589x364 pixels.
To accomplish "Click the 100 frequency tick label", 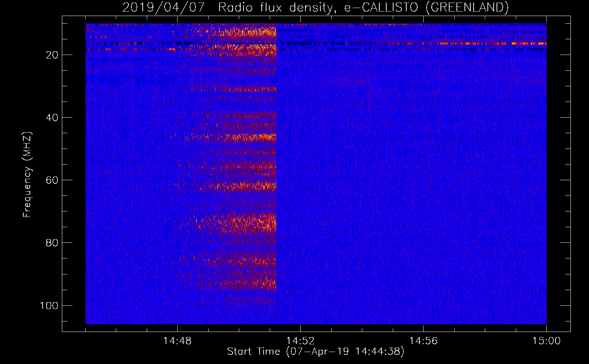I will 49,305.
